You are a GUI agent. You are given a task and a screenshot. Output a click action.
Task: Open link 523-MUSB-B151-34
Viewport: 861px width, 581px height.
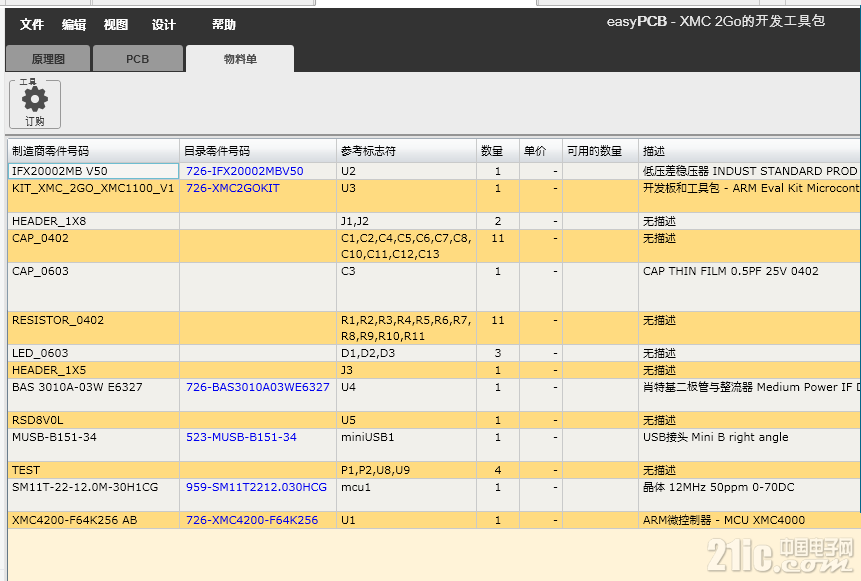tap(241, 437)
